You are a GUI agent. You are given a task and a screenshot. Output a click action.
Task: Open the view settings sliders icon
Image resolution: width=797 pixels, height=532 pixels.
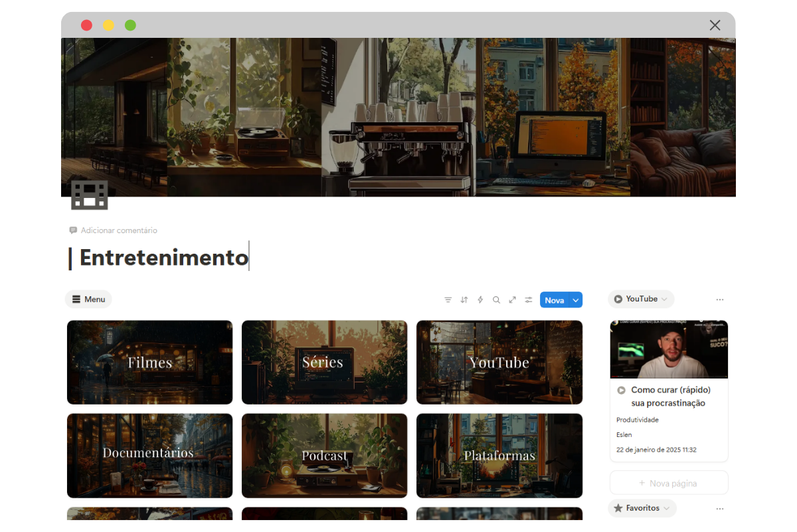coord(529,300)
